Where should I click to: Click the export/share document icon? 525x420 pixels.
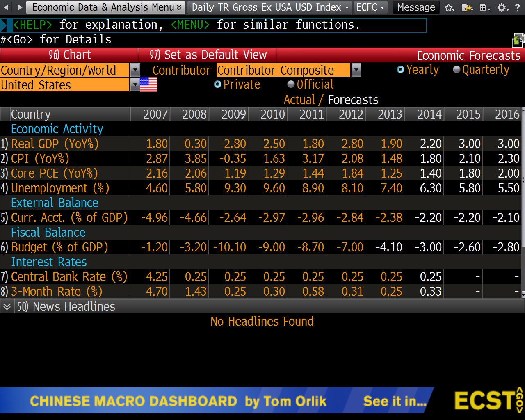pyautogui.click(x=467, y=7)
